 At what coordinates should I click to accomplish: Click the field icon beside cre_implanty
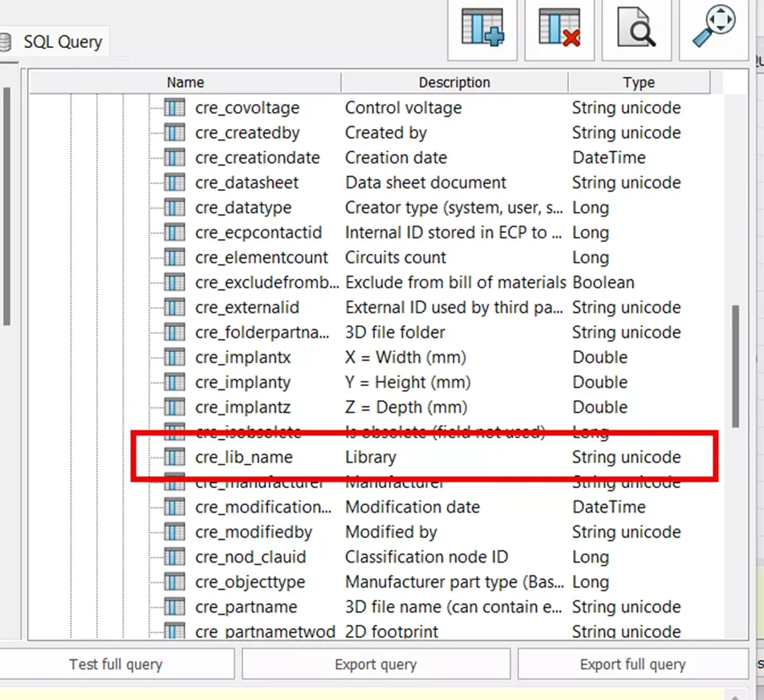coord(175,383)
